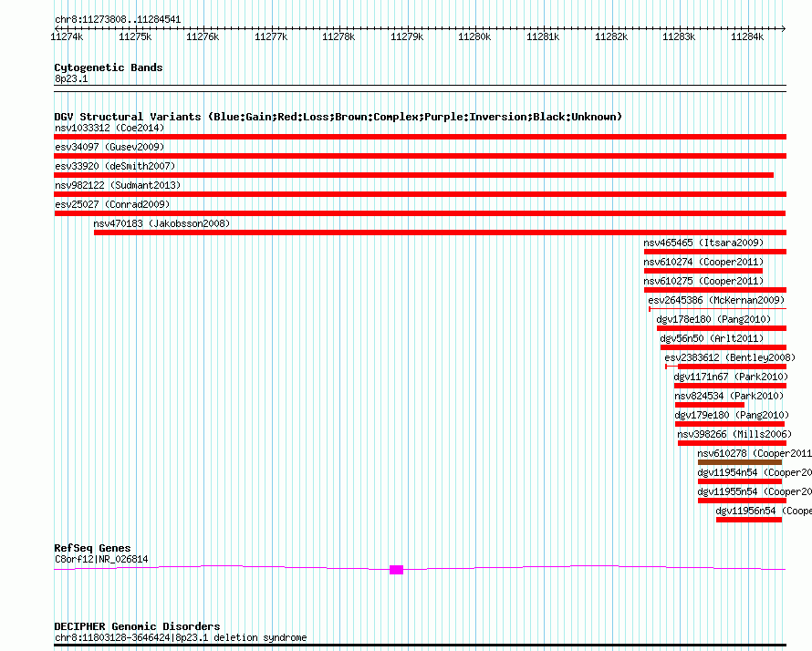Viewport: 812px width, 651px height.
Task: Click the DECIPHER Genomic Disorders title
Action: click(137, 626)
